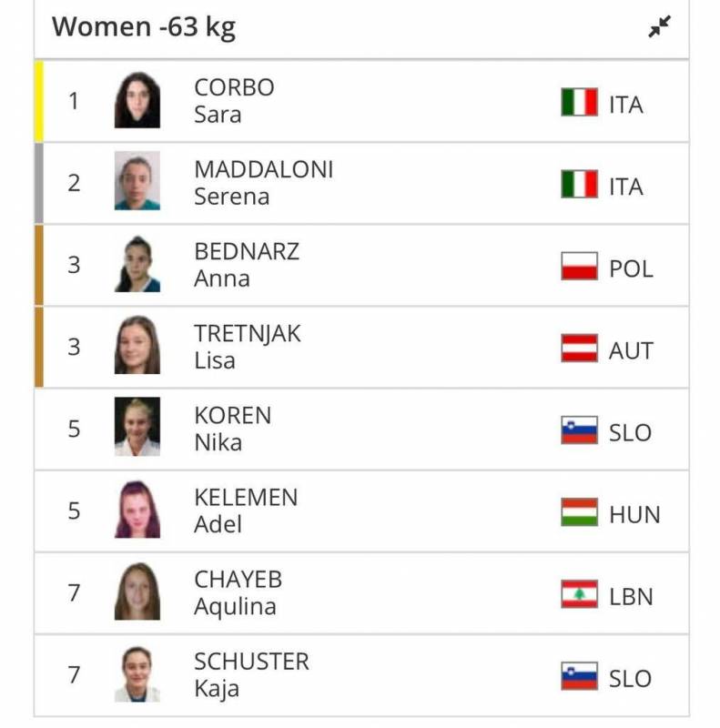Viewport: 720px width, 728px height.
Task: Click the Slovenia flag beside KOREN Nika
Action: click(579, 430)
